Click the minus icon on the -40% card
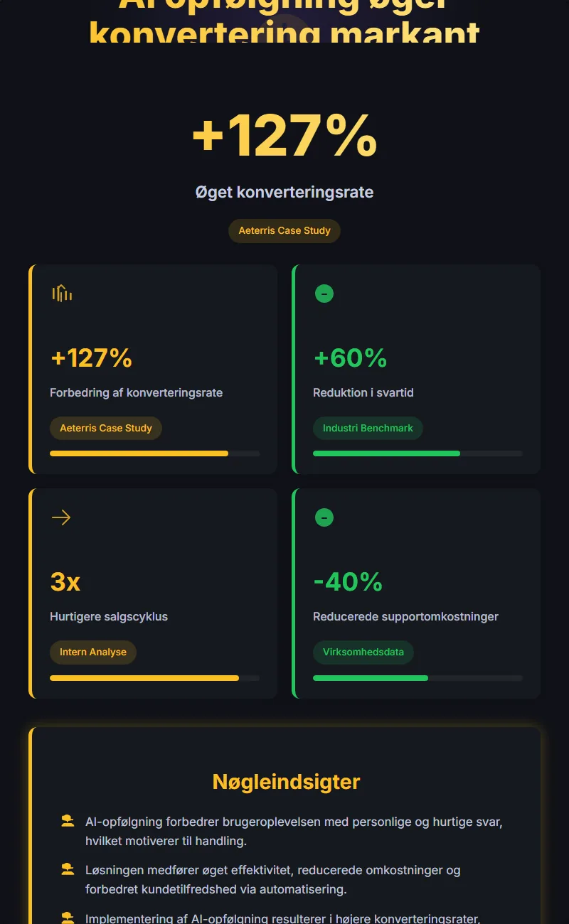 pyautogui.click(x=324, y=517)
